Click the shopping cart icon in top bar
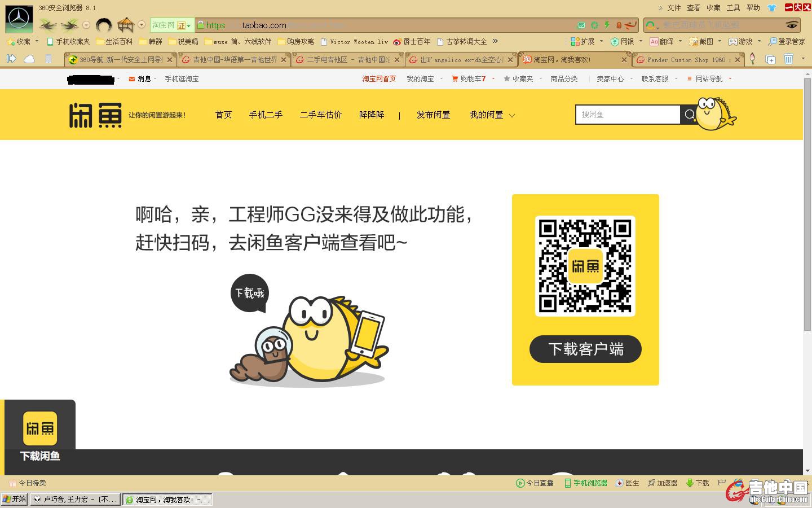This screenshot has width=812, height=508. (x=455, y=79)
